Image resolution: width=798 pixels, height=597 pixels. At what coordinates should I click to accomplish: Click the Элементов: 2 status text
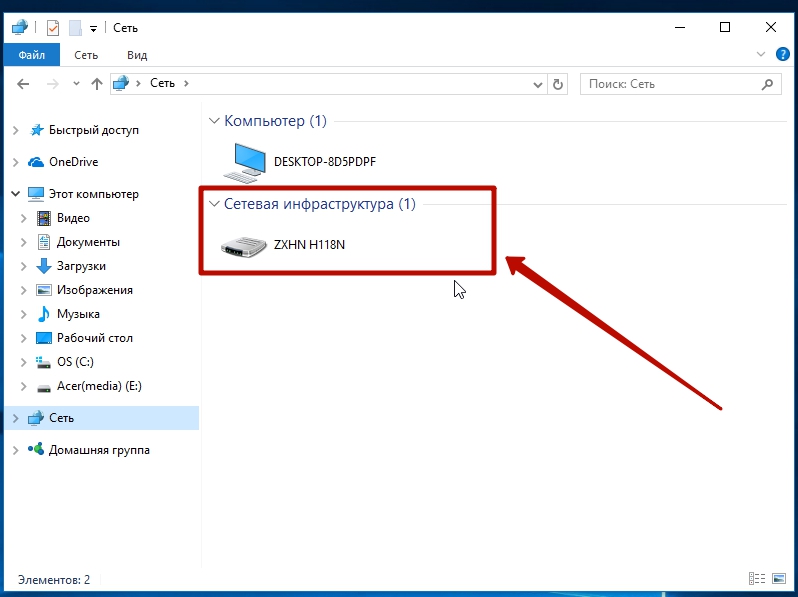[x=54, y=580]
